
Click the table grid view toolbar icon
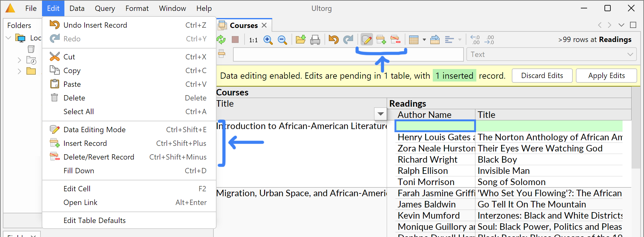414,39
